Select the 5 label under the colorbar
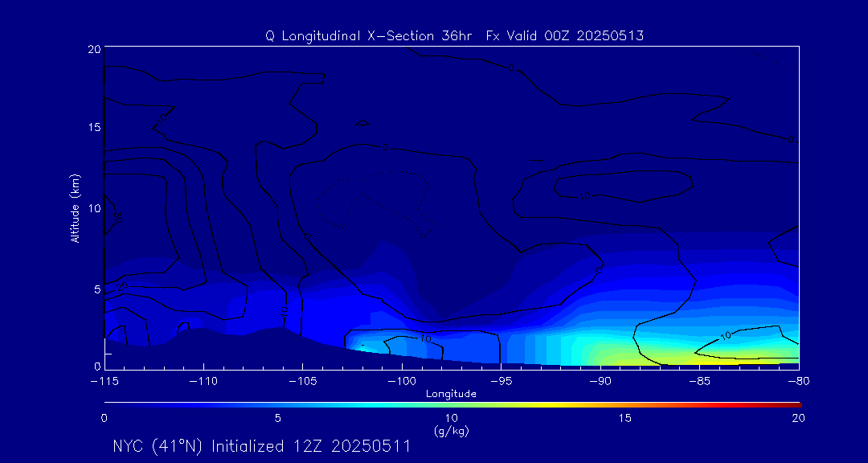Image resolution: width=868 pixels, height=463 pixels. 278,419
